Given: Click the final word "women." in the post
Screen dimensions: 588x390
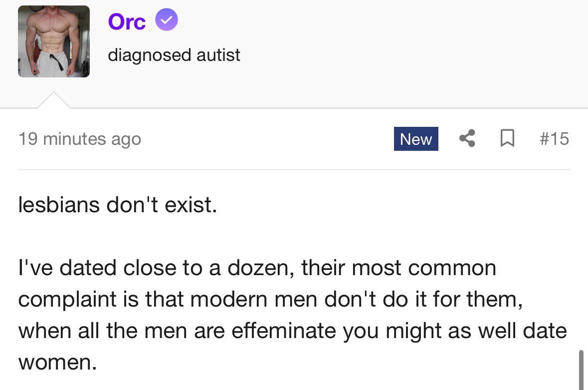Looking at the screenshot, I should (x=57, y=363).
